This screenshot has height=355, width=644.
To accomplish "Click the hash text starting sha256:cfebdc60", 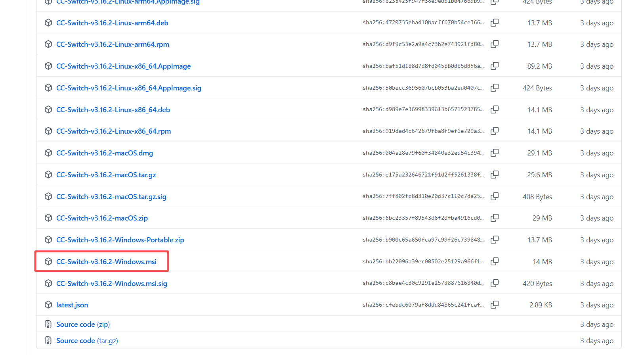I will pyautogui.click(x=423, y=305).
